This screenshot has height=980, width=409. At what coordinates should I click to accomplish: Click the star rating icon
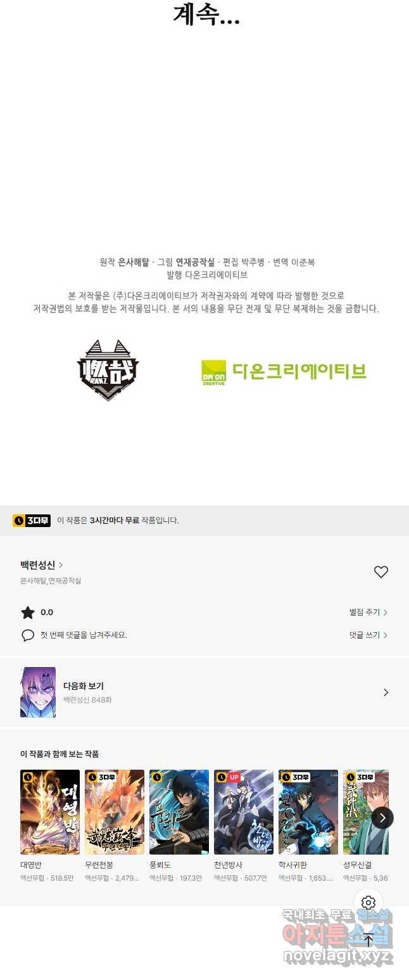[28, 613]
